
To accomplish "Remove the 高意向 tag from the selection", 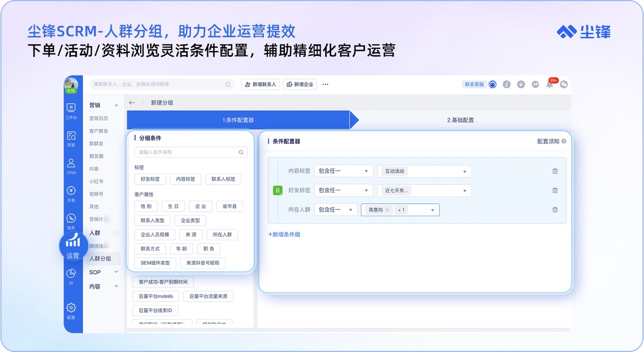I will pyautogui.click(x=387, y=210).
